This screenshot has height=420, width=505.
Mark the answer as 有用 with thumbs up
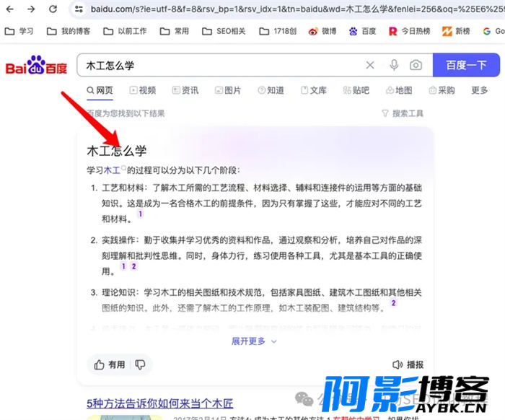[110, 364]
